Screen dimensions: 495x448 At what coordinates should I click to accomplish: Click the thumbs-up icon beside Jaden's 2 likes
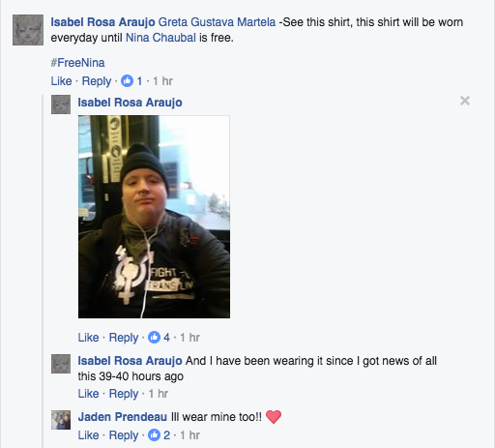154,435
